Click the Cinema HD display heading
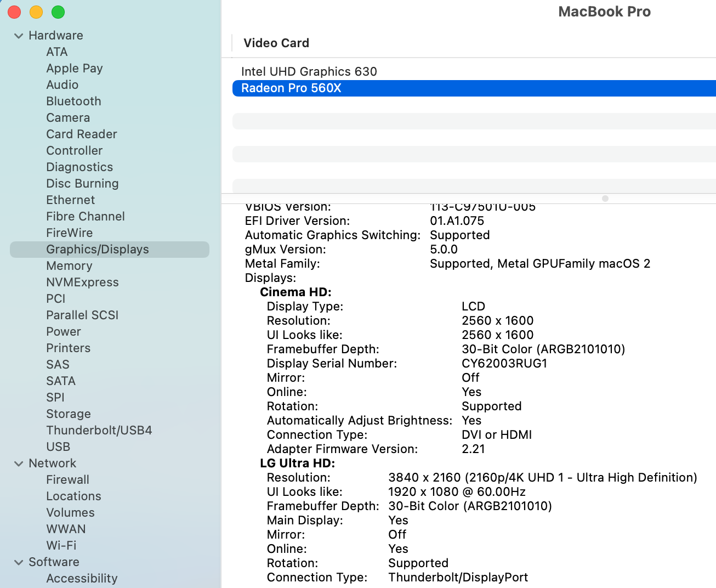Viewport: 716px width, 588px height. pyautogui.click(x=296, y=292)
